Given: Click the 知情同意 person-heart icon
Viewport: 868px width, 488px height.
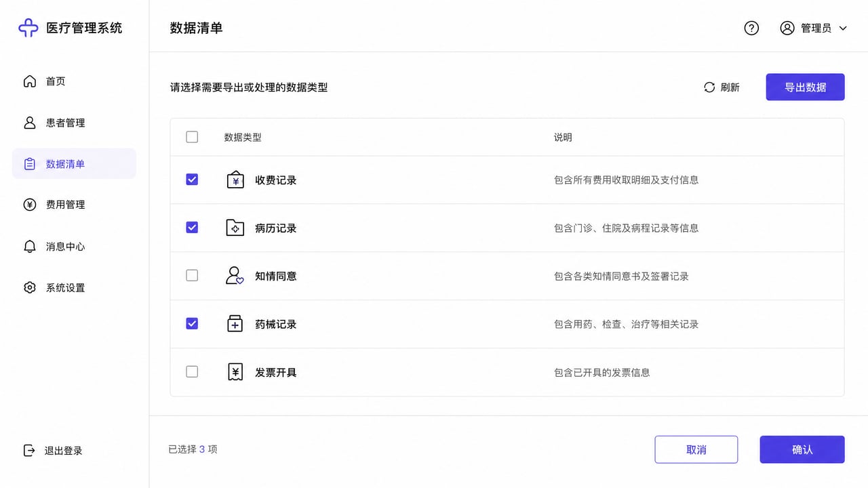Looking at the screenshot, I should click(x=235, y=276).
